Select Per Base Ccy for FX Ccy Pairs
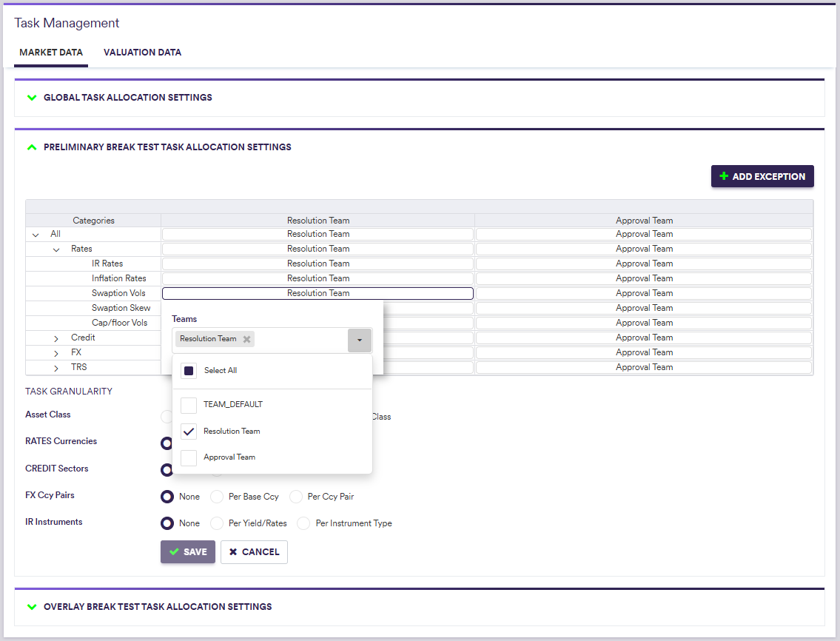 click(217, 497)
